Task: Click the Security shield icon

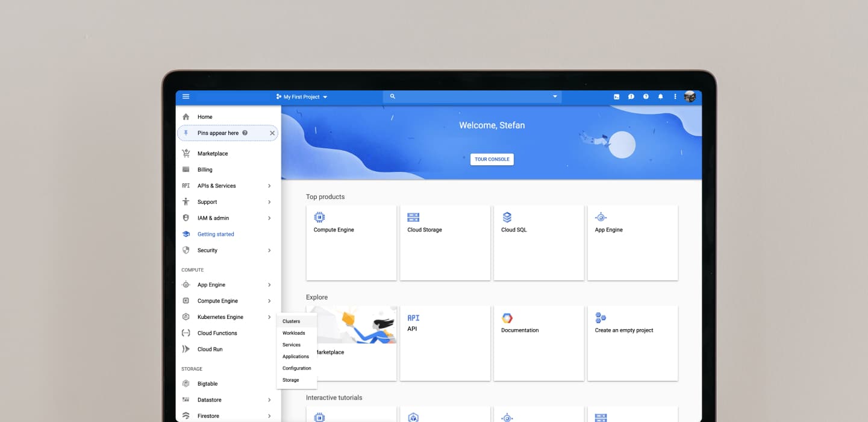Action: (186, 250)
